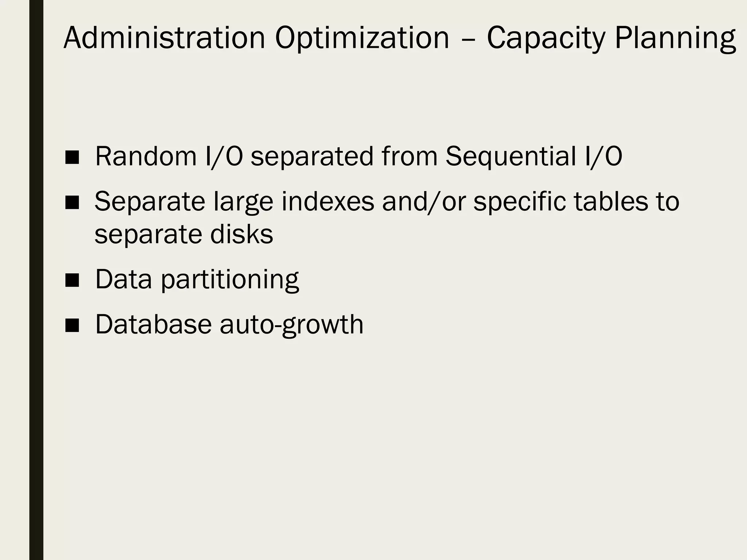
Task: Click the words Capacity Planning in title
Action: (x=611, y=38)
